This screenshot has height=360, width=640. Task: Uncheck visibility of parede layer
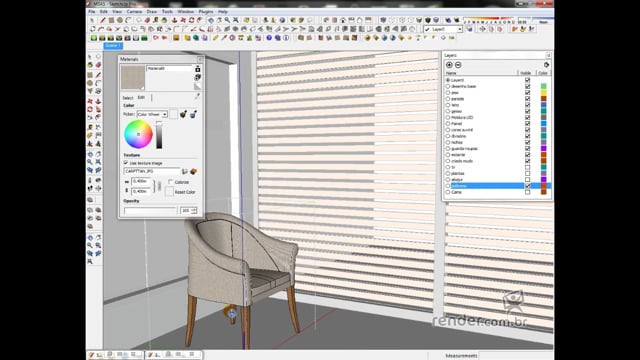pyautogui.click(x=528, y=99)
